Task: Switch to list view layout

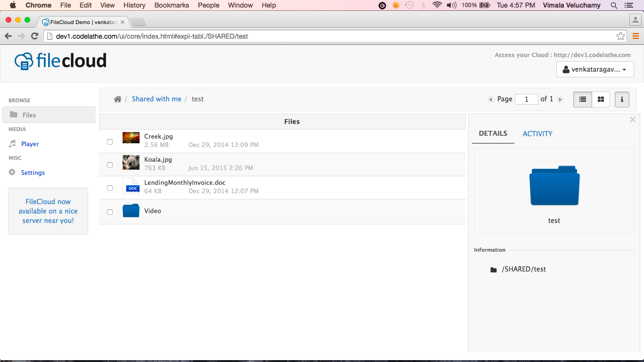Action: point(583,99)
